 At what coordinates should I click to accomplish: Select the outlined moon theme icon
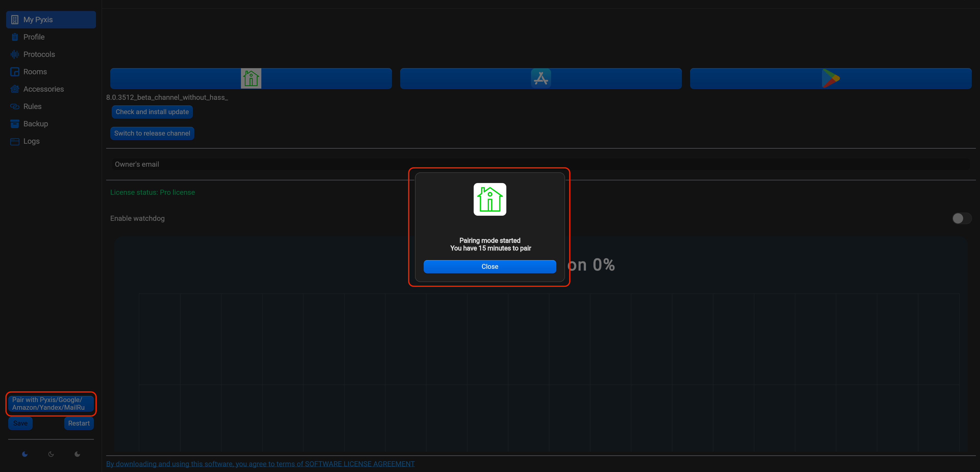[x=51, y=454]
